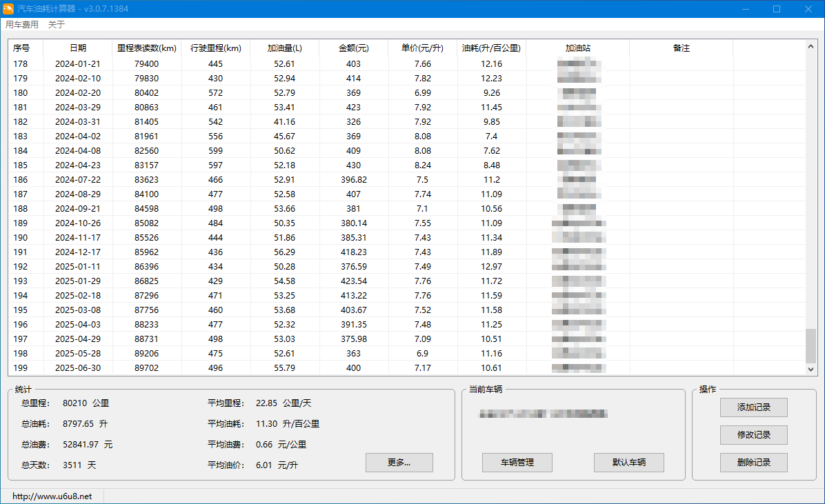Click the 单价(元/升) column header
Image resolution: width=825 pixels, height=504 pixels.
422,48
